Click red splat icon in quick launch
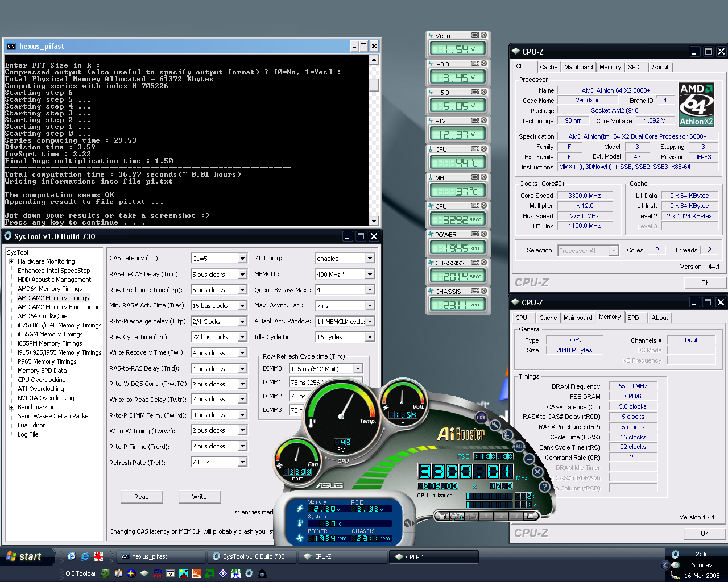This screenshot has width=728, height=582. tap(98, 556)
